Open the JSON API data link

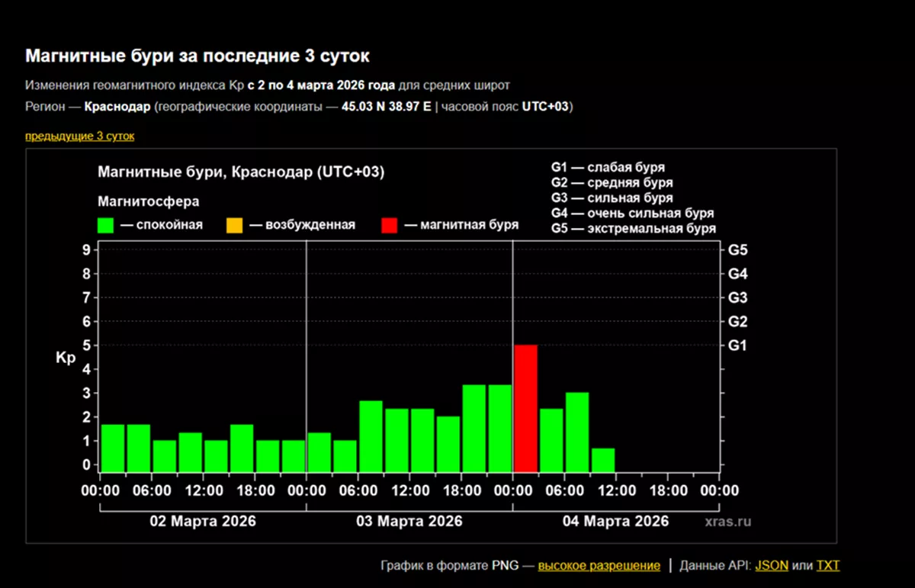click(772, 566)
